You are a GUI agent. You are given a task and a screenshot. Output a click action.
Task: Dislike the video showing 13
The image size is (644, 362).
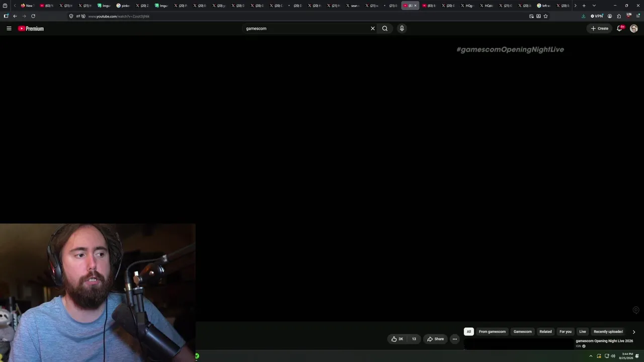click(x=414, y=339)
